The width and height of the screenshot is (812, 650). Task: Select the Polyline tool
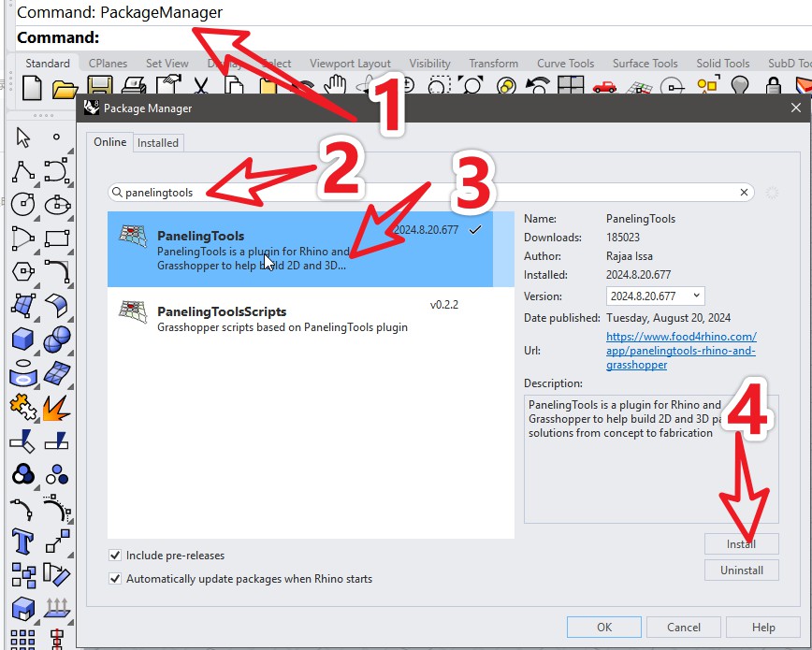pyautogui.click(x=23, y=171)
